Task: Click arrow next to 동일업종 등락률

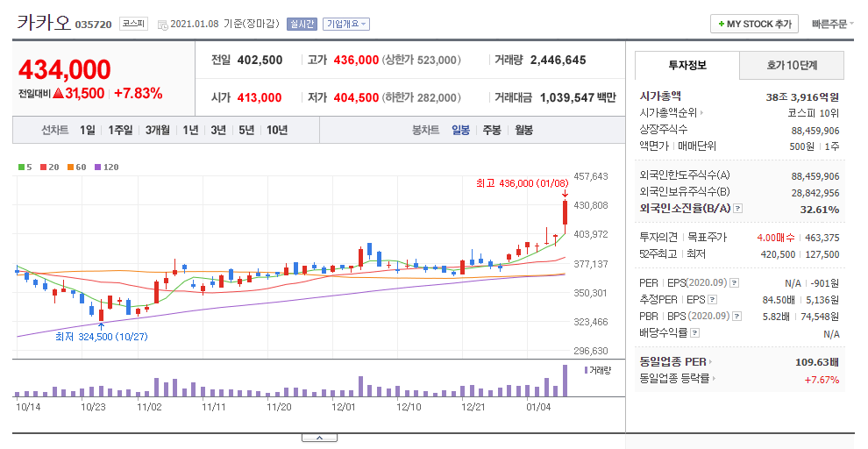Action: tap(714, 379)
